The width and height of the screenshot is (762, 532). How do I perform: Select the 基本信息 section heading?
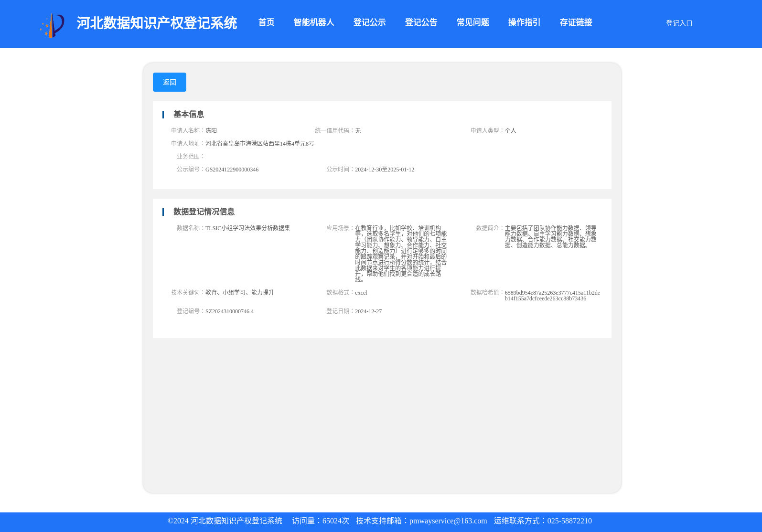click(x=189, y=114)
